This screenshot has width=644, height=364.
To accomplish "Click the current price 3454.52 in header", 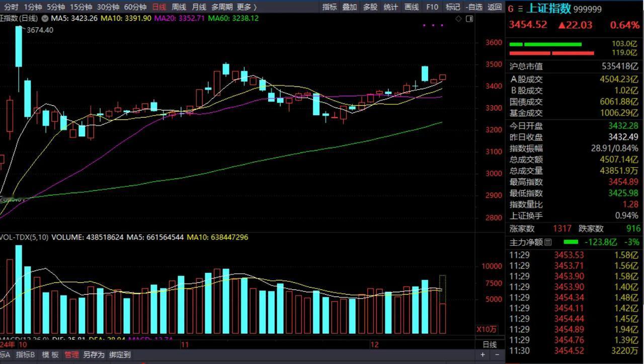I will pos(527,25).
